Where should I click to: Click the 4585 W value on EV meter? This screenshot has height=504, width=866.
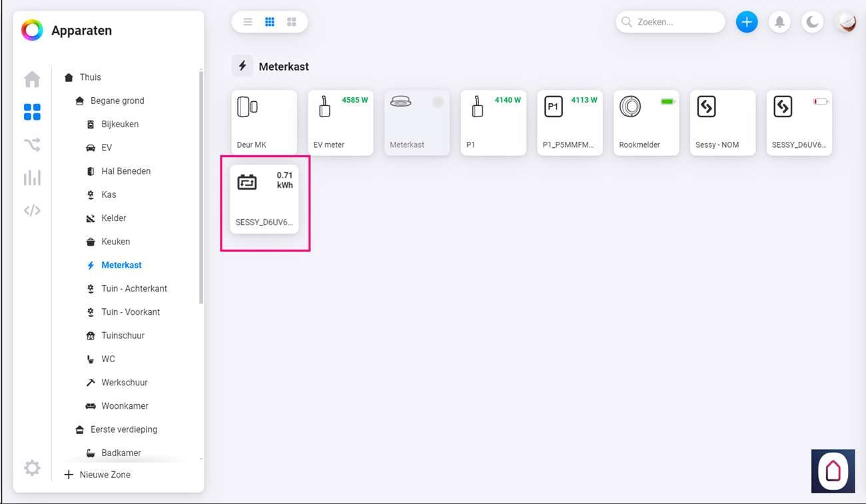[x=355, y=100]
